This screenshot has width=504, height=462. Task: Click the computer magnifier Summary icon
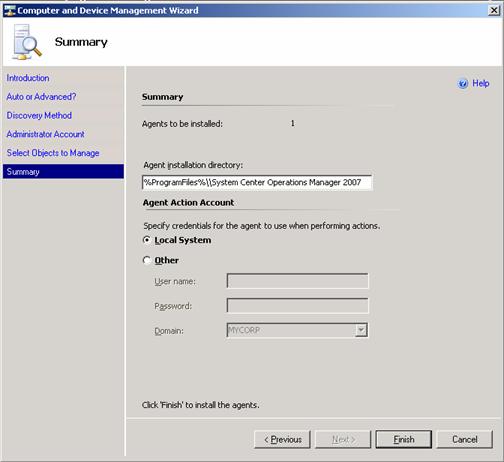27,42
